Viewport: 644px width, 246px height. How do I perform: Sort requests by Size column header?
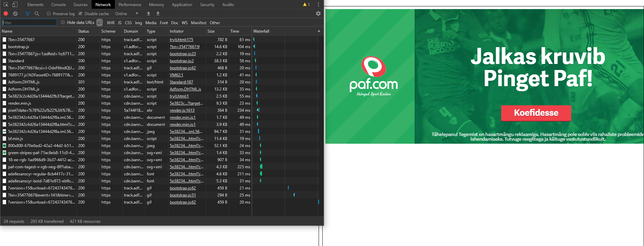click(217, 31)
